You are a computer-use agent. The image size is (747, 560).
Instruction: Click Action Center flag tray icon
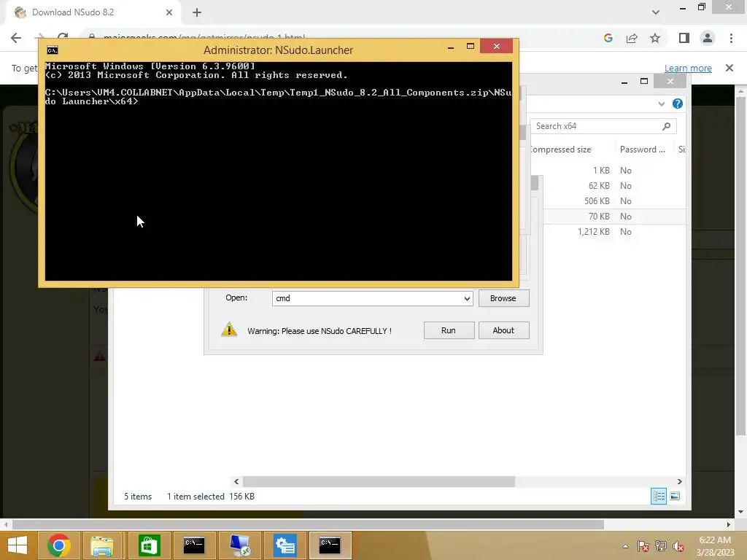point(643,546)
